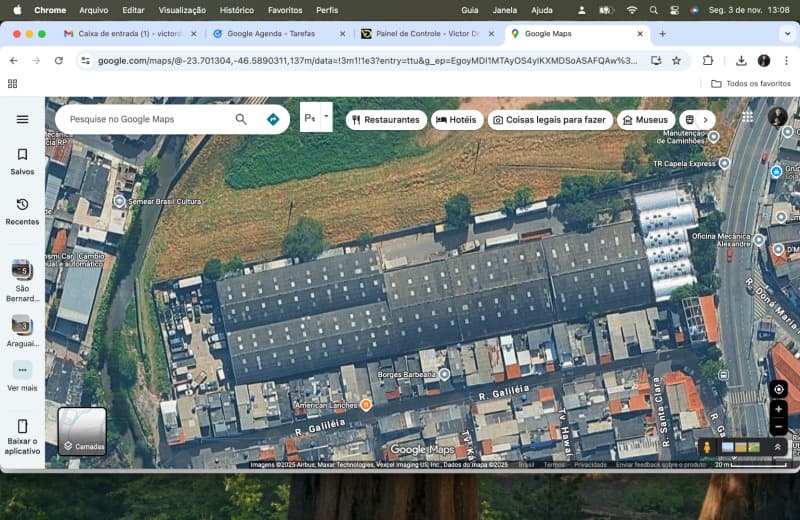Bookmark this page with the star
The image size is (800, 520).
(677, 61)
